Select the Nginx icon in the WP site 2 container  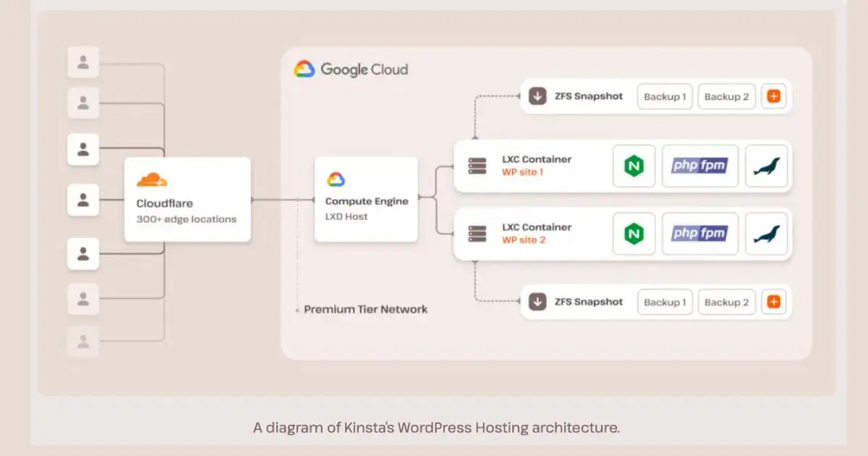pyautogui.click(x=634, y=234)
